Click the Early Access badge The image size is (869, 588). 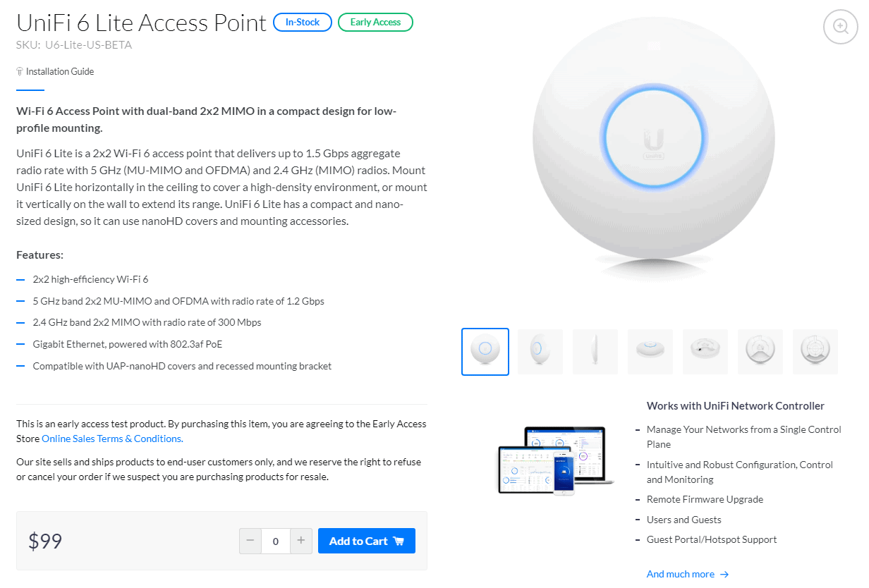pos(375,23)
